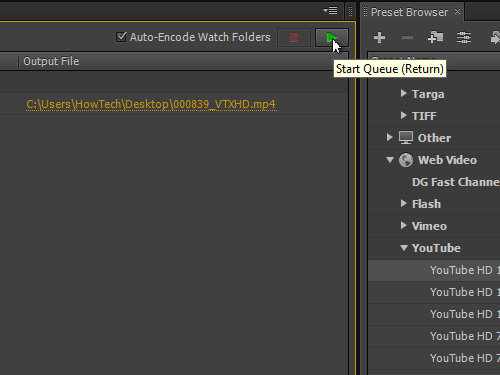Expand the TIFF preset group
This screenshot has height=375, width=500.
pyautogui.click(x=403, y=115)
